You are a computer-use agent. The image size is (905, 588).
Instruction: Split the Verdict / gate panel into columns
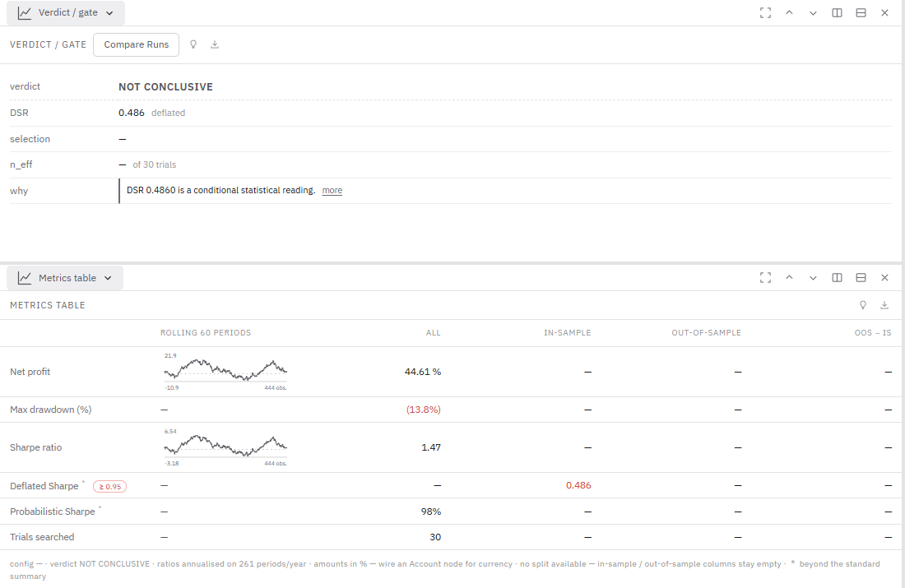coord(837,12)
